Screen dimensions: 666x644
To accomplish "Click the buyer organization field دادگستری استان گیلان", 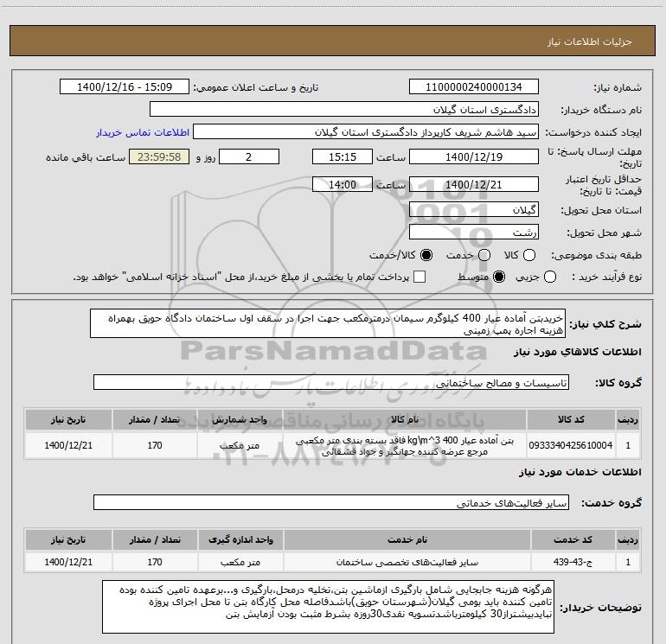I will pyautogui.click(x=344, y=110).
